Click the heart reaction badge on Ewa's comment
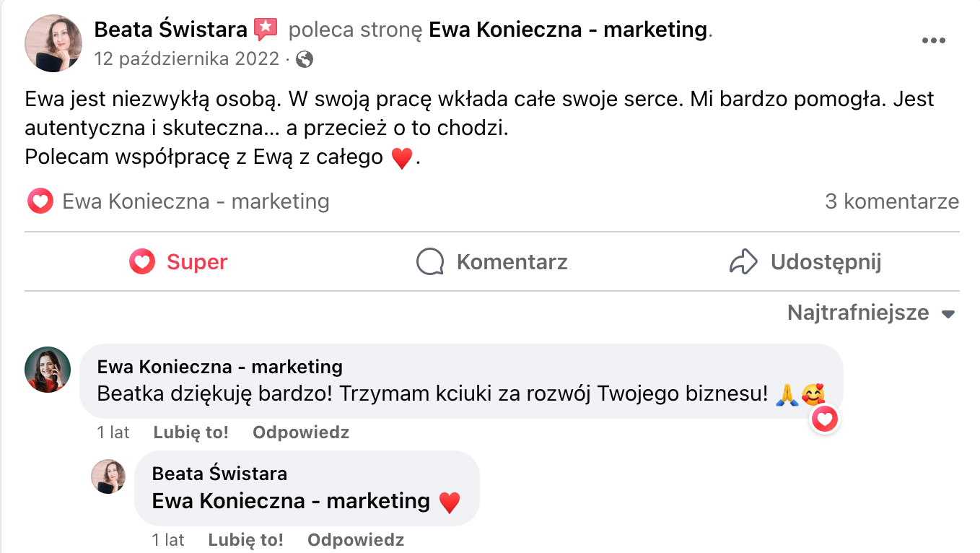This screenshot has width=980, height=553. 825,419
